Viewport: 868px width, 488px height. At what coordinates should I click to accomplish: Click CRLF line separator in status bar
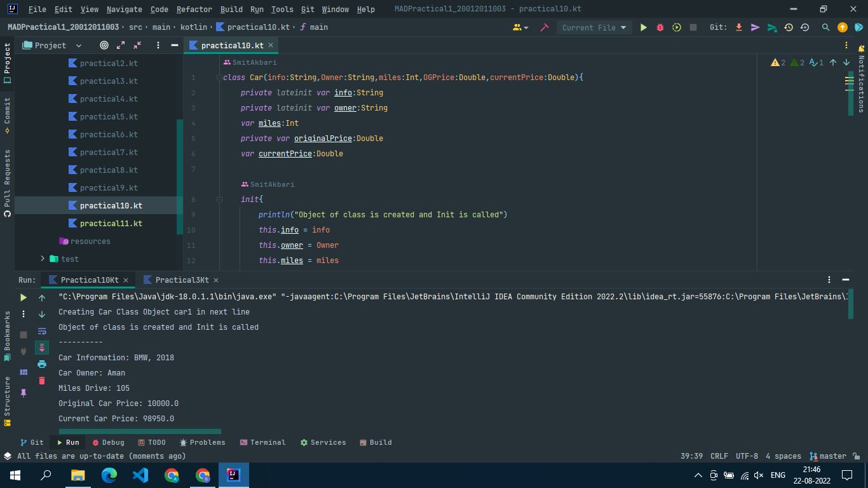click(x=719, y=456)
